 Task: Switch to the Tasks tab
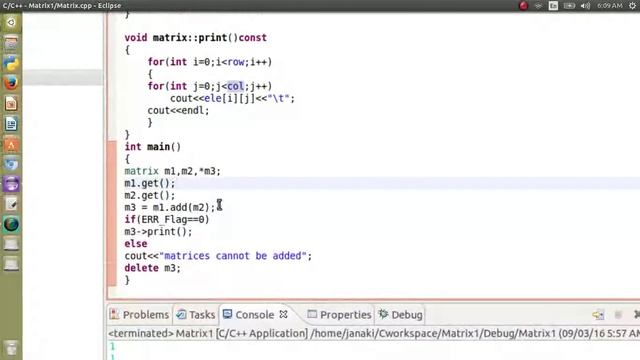(196, 315)
